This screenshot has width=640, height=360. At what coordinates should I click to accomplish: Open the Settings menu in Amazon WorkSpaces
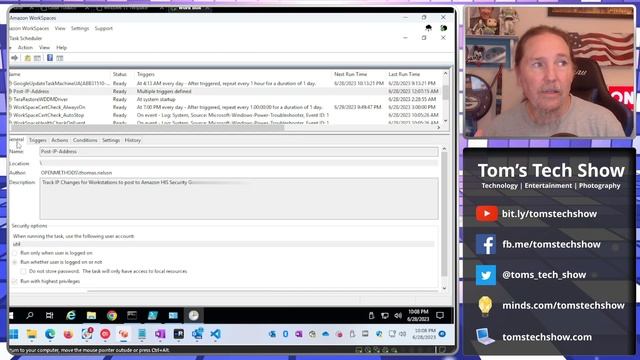pos(80,29)
